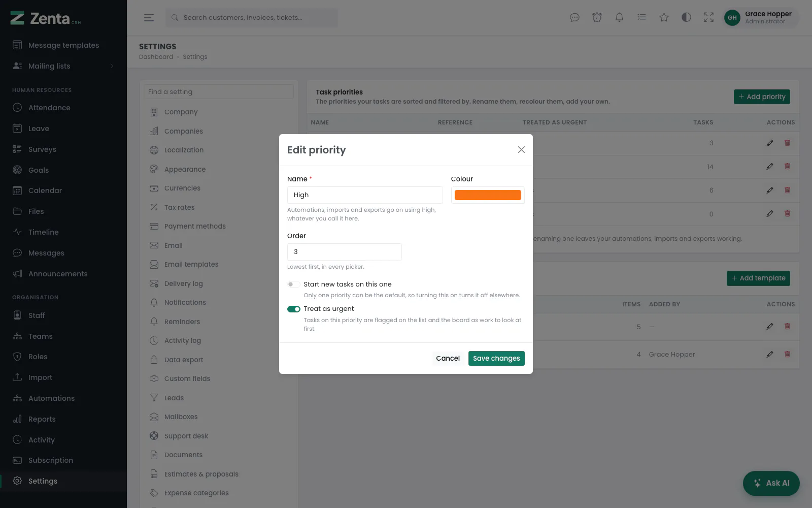Select Support desk in settings list
Screen dimensions: 812x508
pos(219,436)
